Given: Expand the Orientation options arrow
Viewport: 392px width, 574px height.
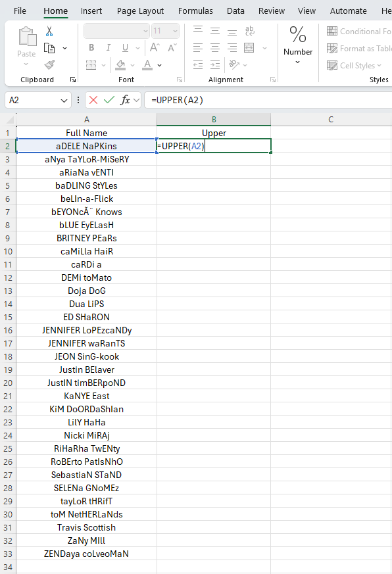Looking at the screenshot, I should point(245,65).
